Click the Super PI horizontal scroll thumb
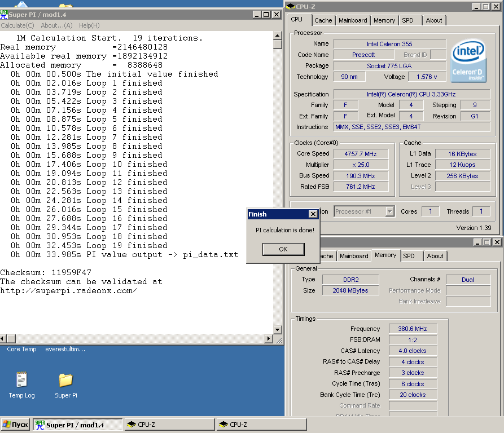The width and height of the screenshot is (504, 433). coord(11,339)
